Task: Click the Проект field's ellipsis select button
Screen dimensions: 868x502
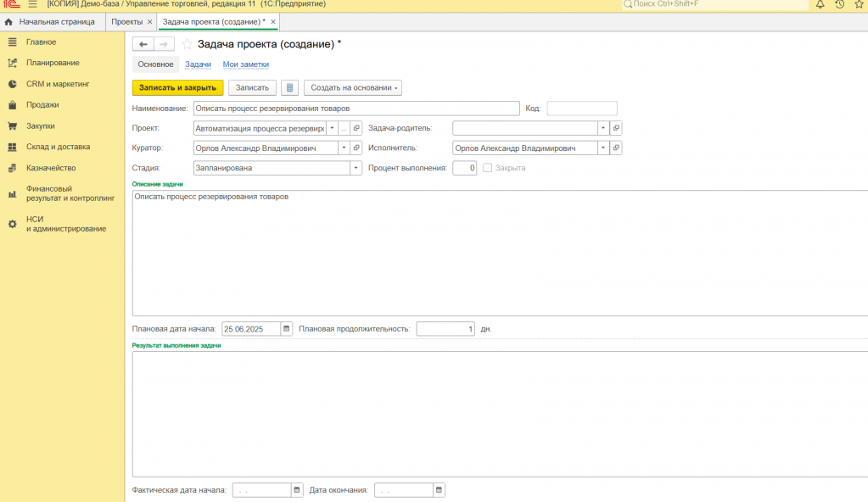Action: click(x=344, y=128)
